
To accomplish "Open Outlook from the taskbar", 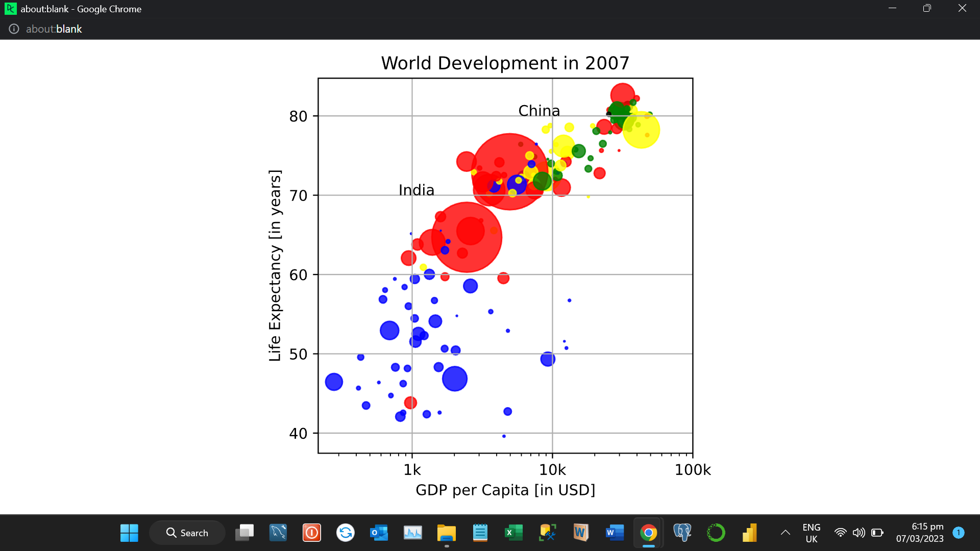I will pyautogui.click(x=379, y=532).
